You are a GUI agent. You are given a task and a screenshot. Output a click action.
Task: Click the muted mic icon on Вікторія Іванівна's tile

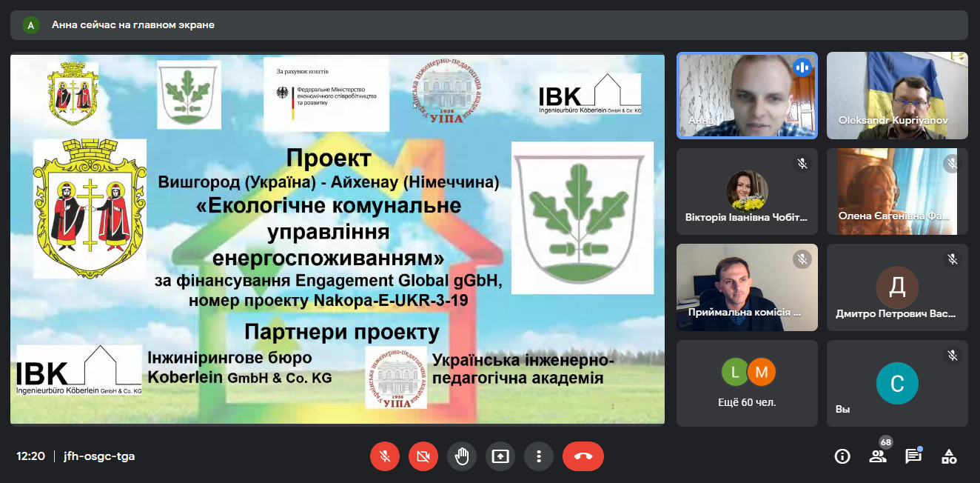pos(802,164)
